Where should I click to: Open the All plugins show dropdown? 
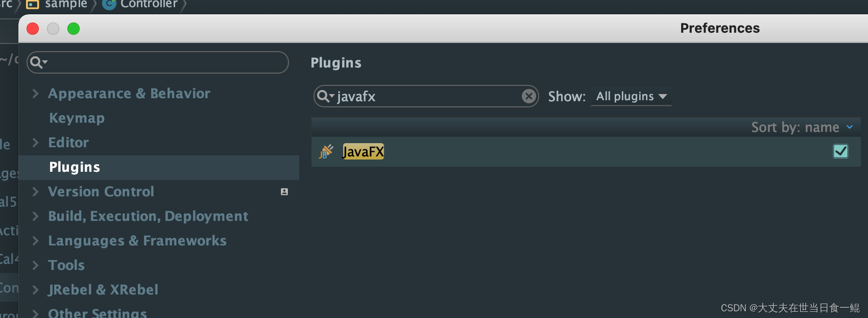(631, 96)
